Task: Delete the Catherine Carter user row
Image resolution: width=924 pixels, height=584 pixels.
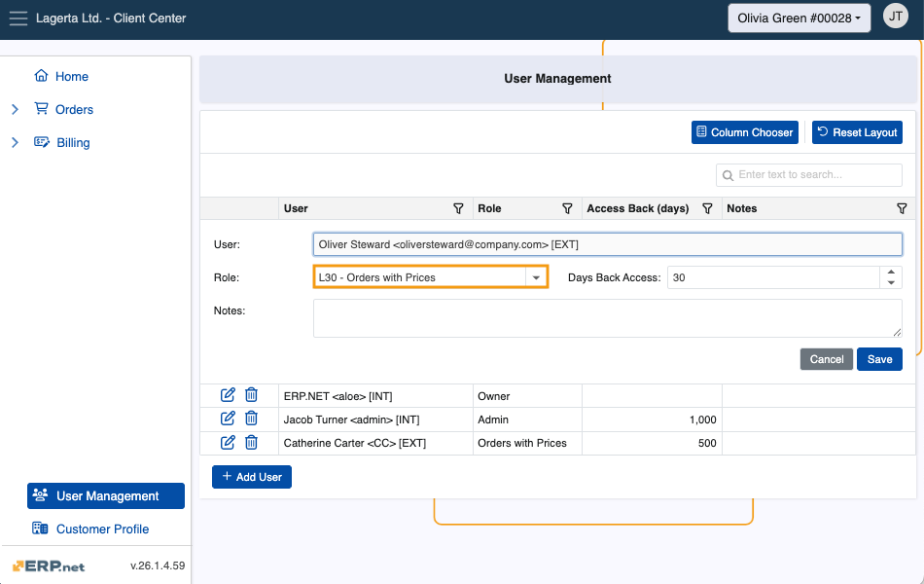Action: pyautogui.click(x=251, y=442)
